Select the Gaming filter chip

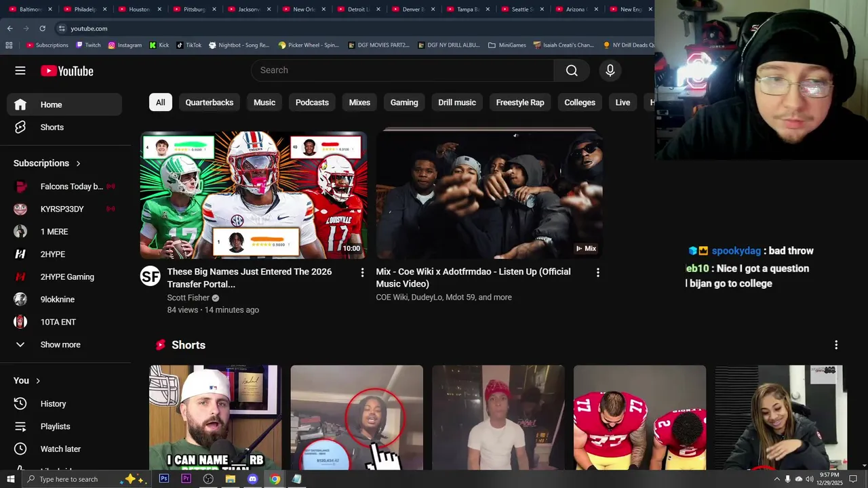pyautogui.click(x=404, y=102)
